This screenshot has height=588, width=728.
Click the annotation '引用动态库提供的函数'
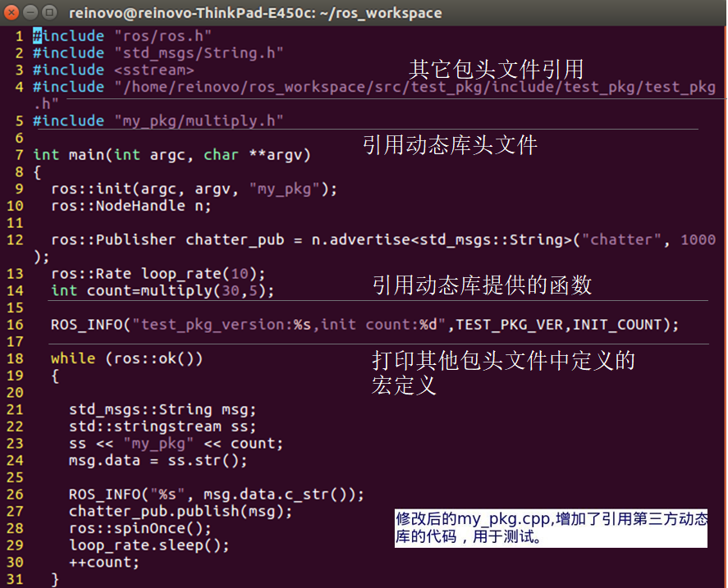tap(482, 285)
